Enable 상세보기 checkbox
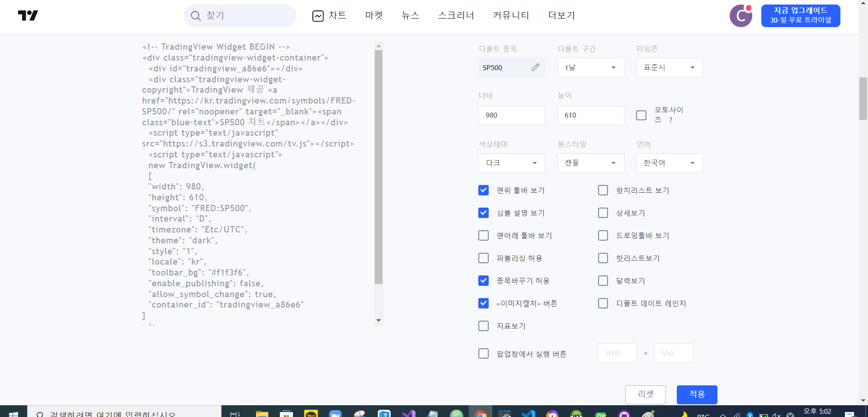868x417 pixels. click(603, 213)
